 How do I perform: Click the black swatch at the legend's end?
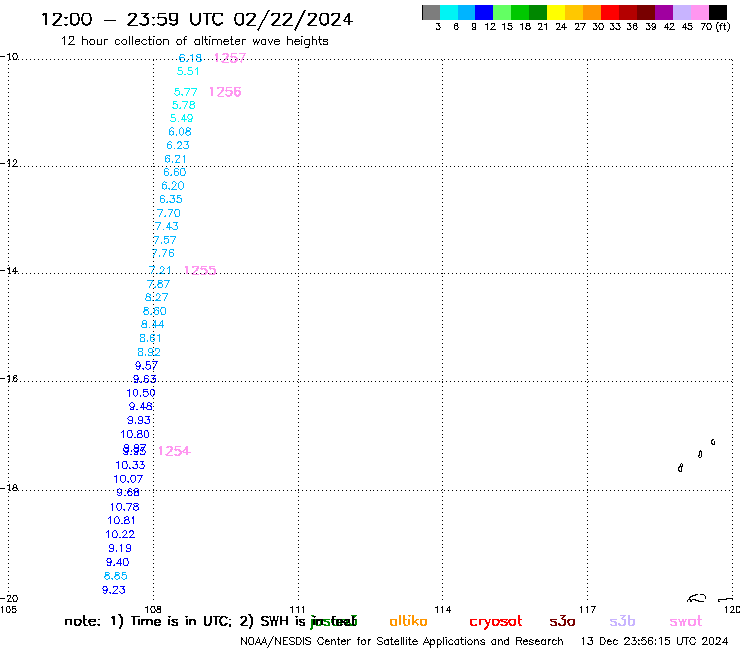[x=718, y=12]
